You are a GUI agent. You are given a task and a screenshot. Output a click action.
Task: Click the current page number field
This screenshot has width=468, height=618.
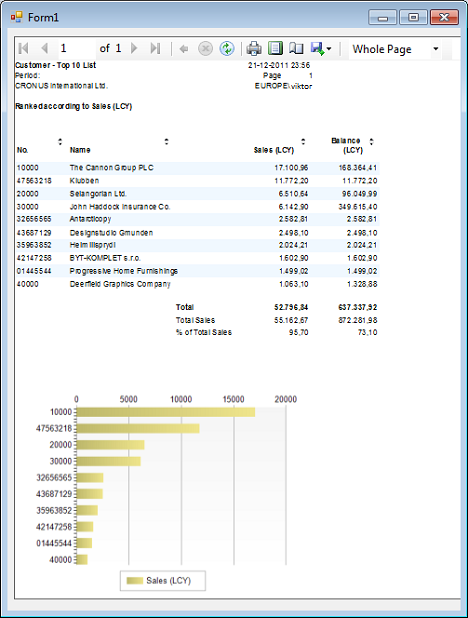tap(77, 48)
